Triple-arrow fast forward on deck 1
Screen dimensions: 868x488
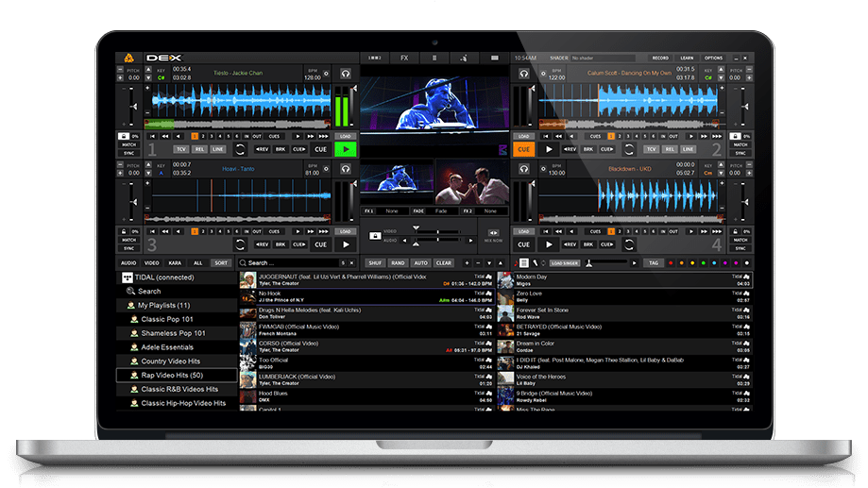pos(324,136)
